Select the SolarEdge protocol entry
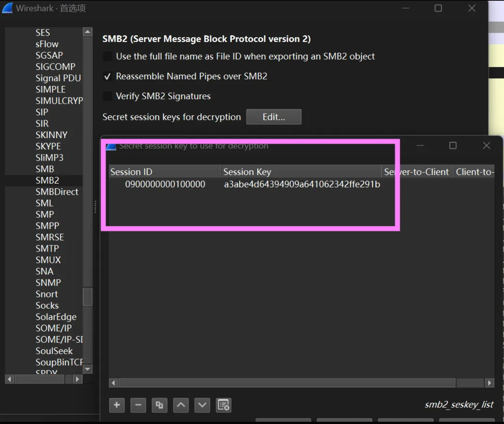The width and height of the screenshot is (504, 424). pyautogui.click(x=56, y=317)
